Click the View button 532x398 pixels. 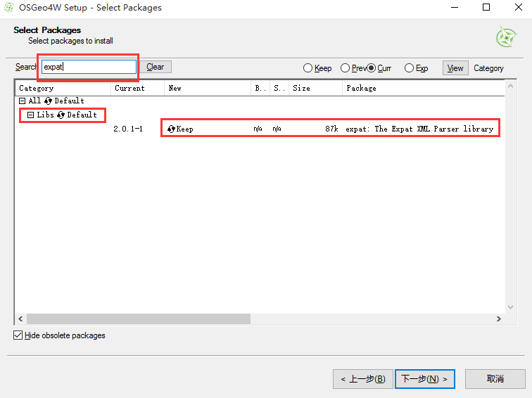[455, 68]
